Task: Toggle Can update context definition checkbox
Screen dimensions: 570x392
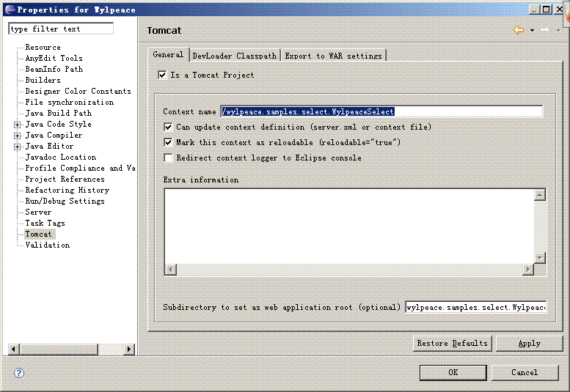Action: pyautogui.click(x=168, y=127)
